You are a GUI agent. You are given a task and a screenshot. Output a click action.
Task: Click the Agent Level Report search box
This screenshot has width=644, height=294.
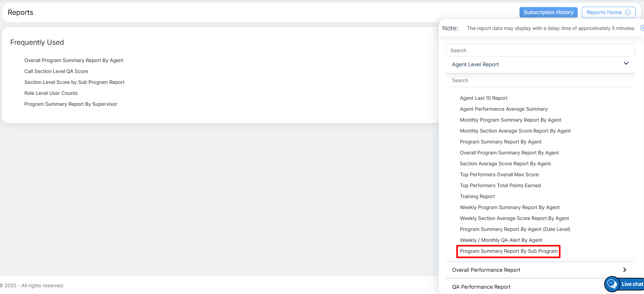click(540, 80)
